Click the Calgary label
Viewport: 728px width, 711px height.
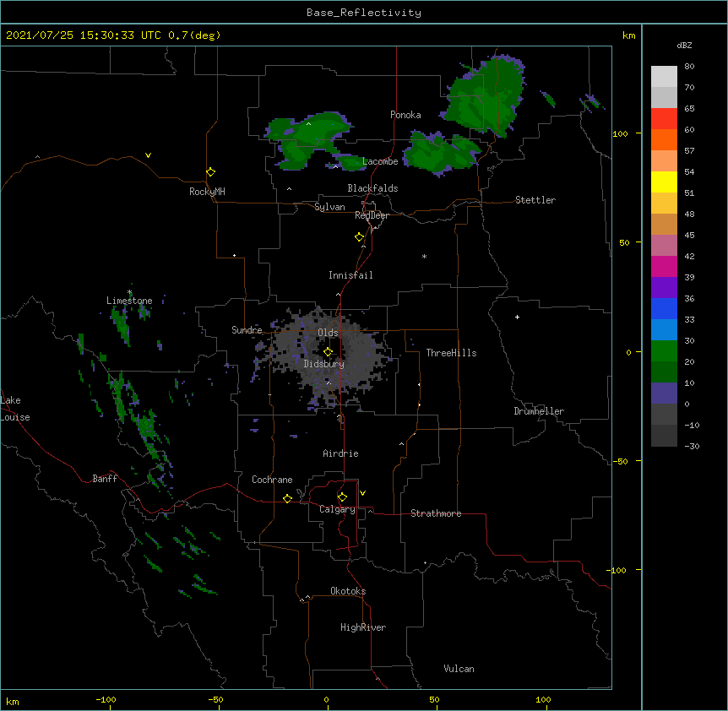[x=337, y=509]
